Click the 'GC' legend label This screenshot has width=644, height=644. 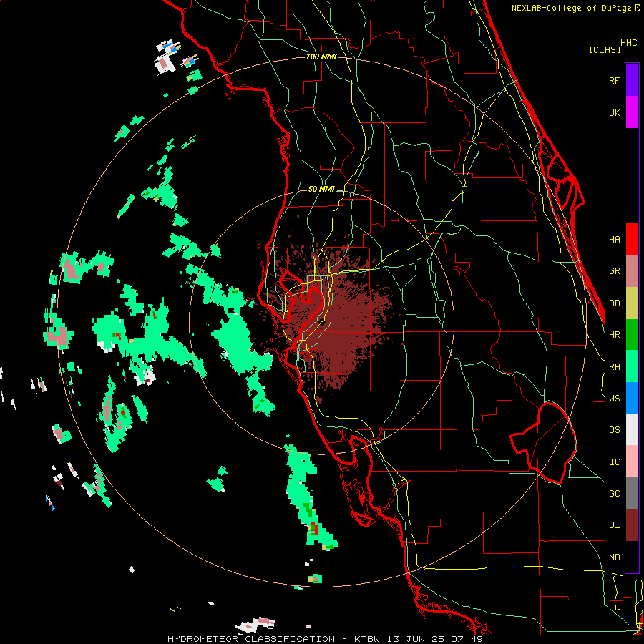coord(614,493)
